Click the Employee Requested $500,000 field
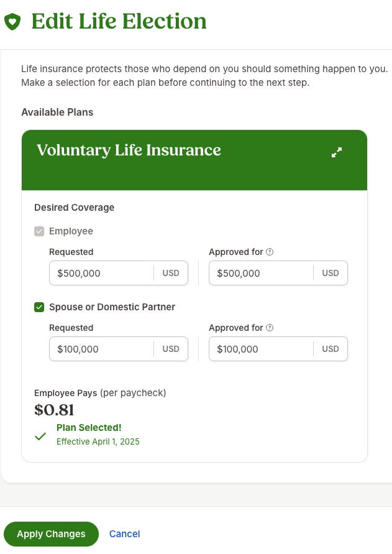Screen dimensions: 392x554 pyautogui.click(x=119, y=273)
